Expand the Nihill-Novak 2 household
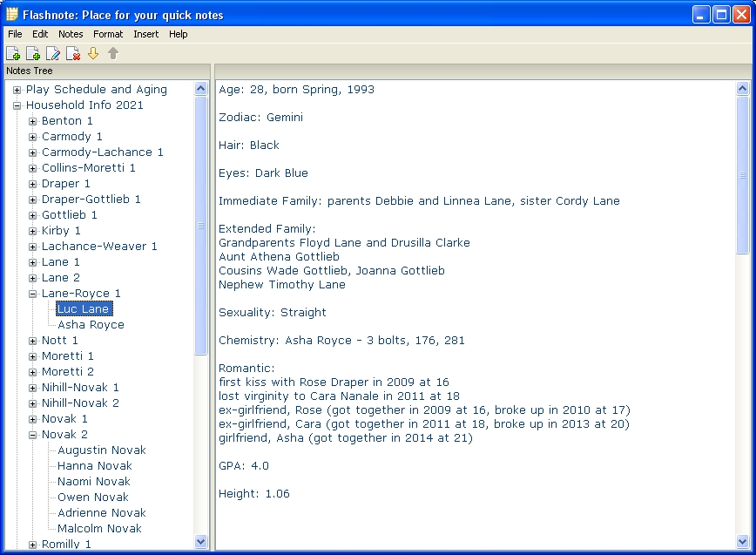756x555 pixels. point(32,403)
